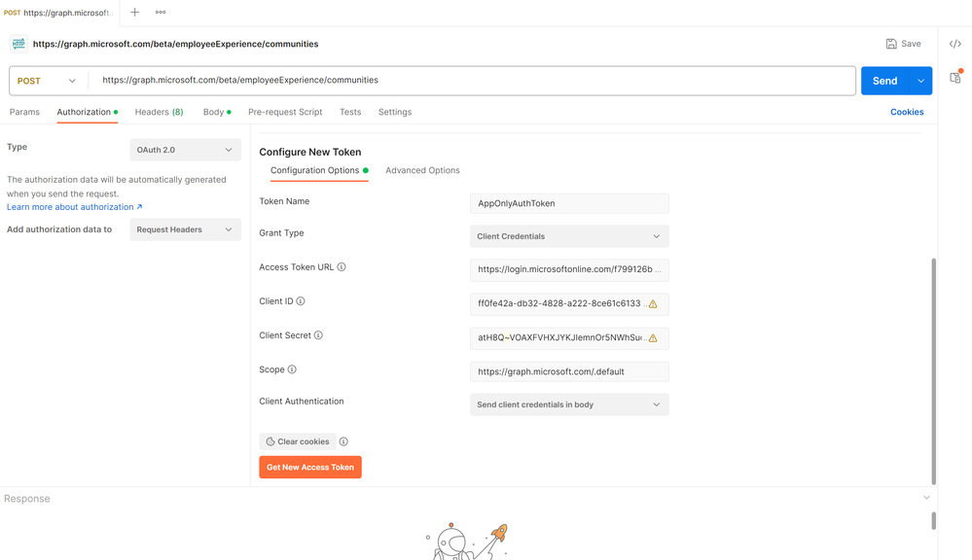
Task: Click into the request URL field
Action: pyautogui.click(x=474, y=81)
